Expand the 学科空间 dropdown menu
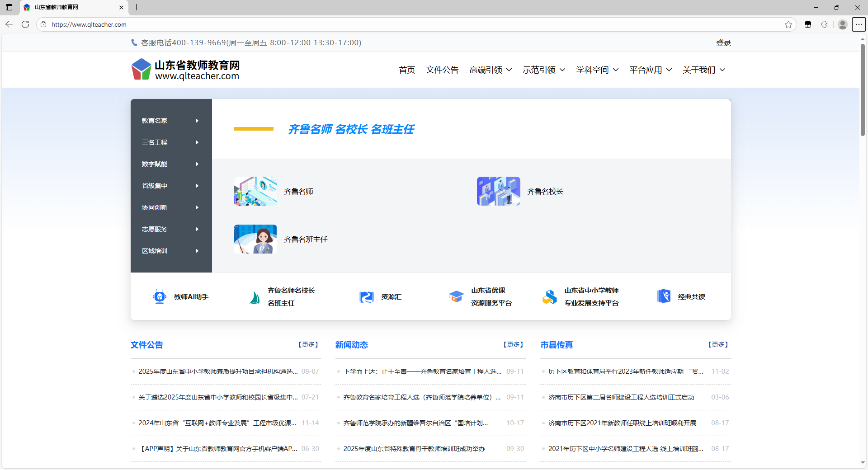 click(x=597, y=70)
